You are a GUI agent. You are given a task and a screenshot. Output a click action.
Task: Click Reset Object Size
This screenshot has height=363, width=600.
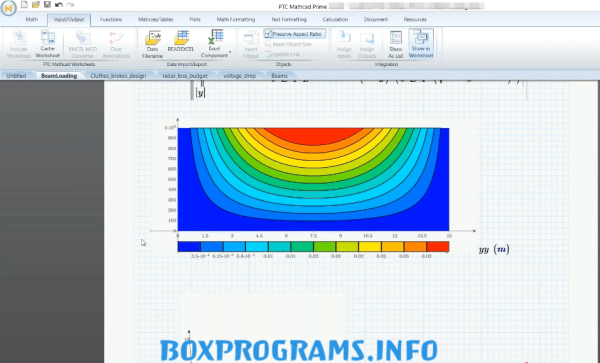tap(289, 44)
